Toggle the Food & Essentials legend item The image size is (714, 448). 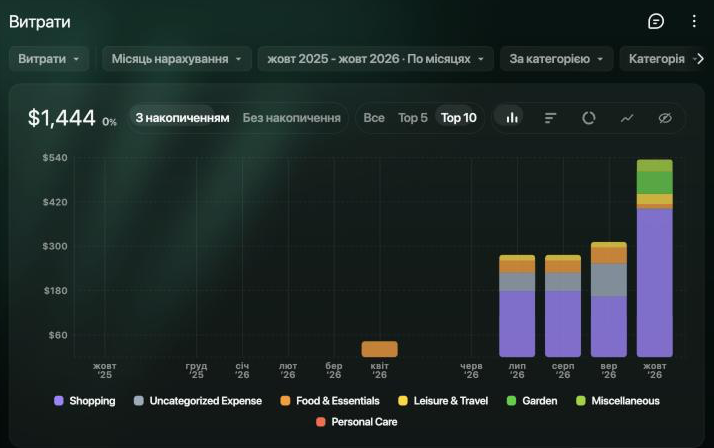330,401
